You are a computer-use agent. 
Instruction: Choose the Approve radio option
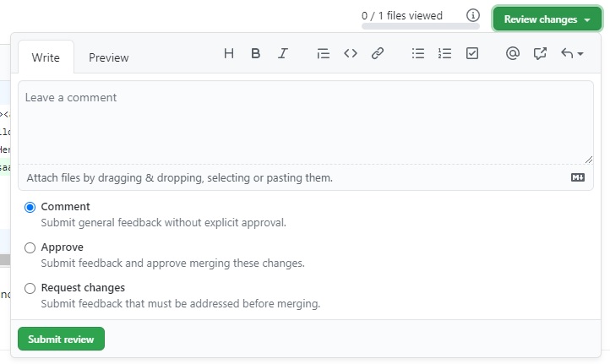pyautogui.click(x=30, y=247)
